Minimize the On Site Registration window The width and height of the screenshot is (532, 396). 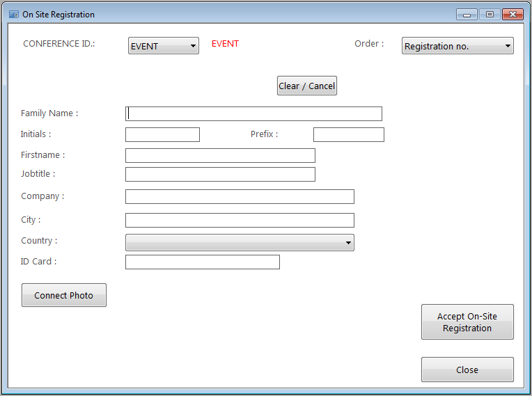coord(467,14)
